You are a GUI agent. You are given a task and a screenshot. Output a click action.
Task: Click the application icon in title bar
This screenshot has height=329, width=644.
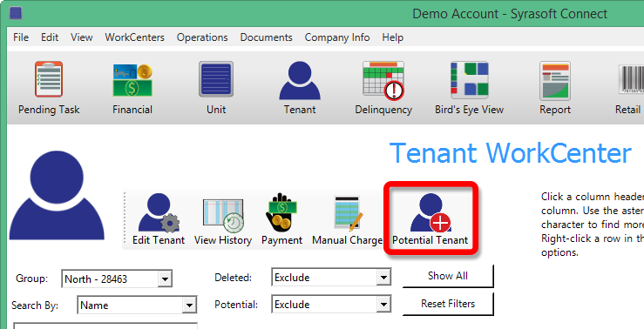[x=16, y=13]
